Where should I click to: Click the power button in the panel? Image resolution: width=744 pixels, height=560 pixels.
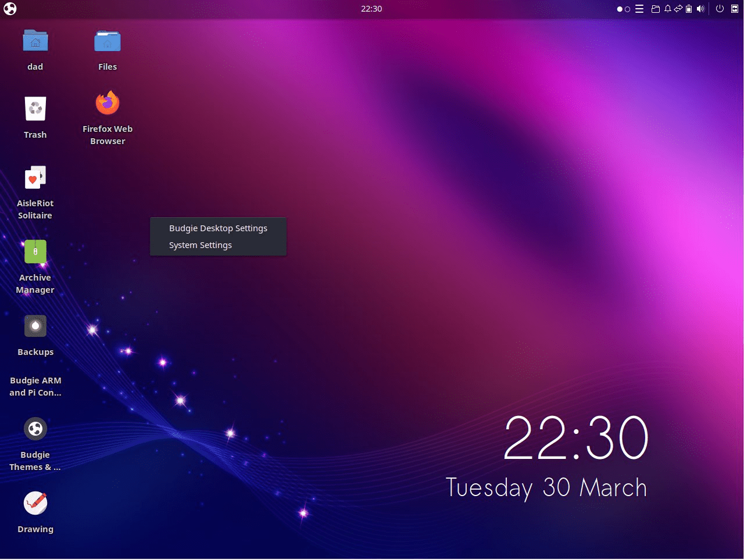pyautogui.click(x=720, y=9)
